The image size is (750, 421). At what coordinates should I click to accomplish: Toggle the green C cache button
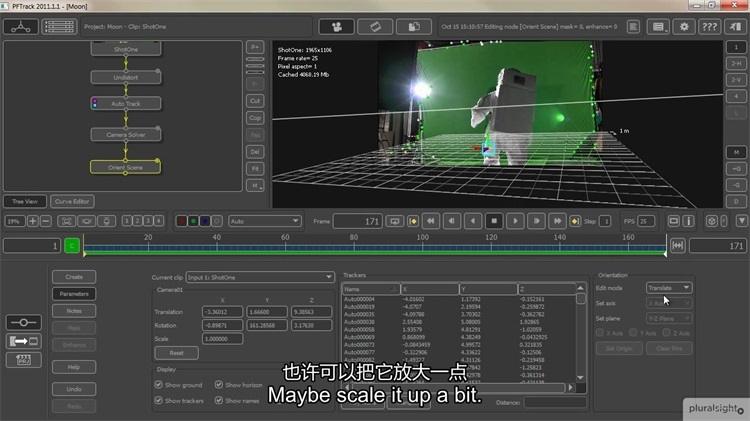click(x=72, y=246)
